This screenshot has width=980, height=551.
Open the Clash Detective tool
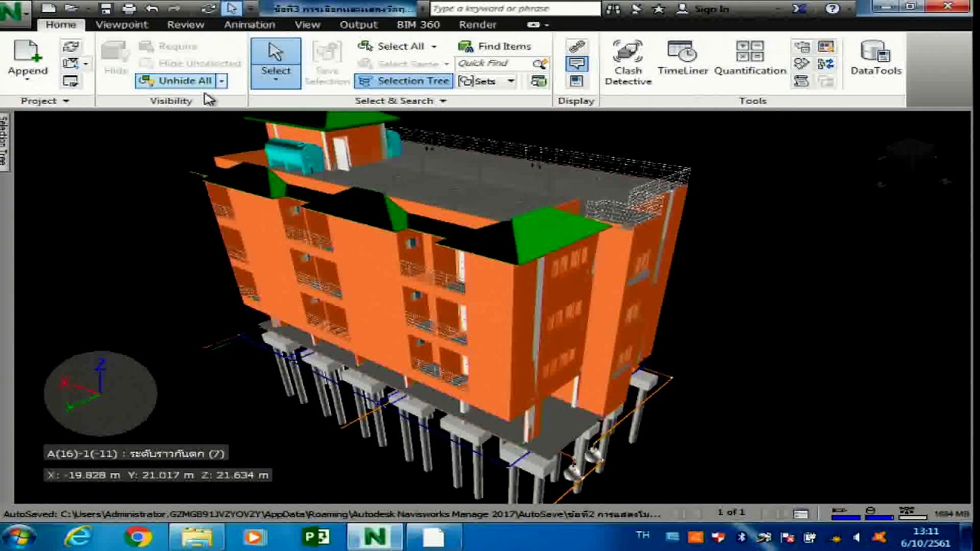click(x=628, y=63)
